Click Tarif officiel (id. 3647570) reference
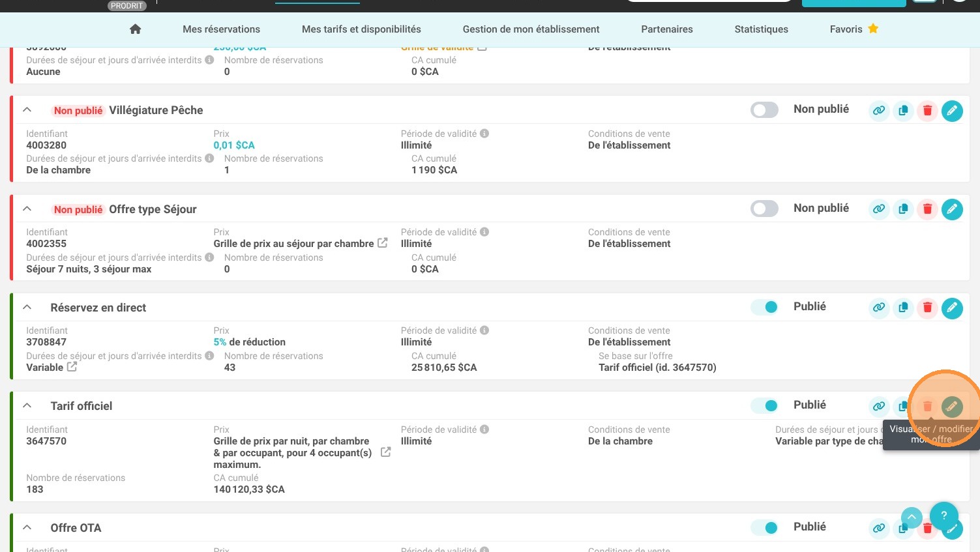 tap(657, 368)
